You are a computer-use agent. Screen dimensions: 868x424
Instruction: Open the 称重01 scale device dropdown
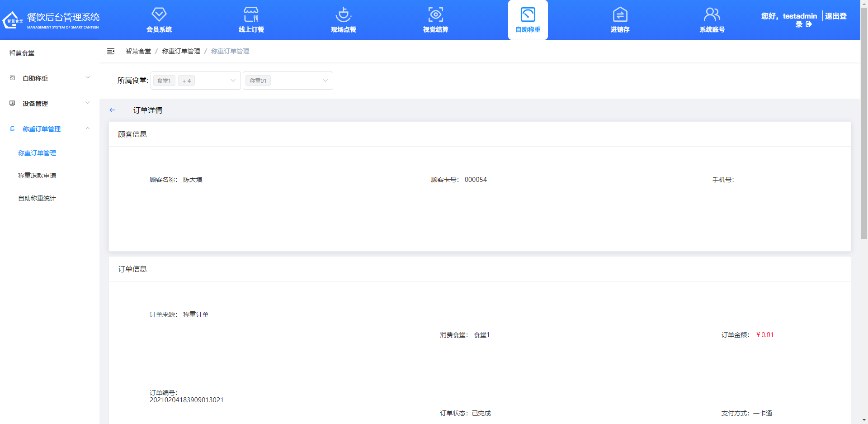tap(288, 81)
